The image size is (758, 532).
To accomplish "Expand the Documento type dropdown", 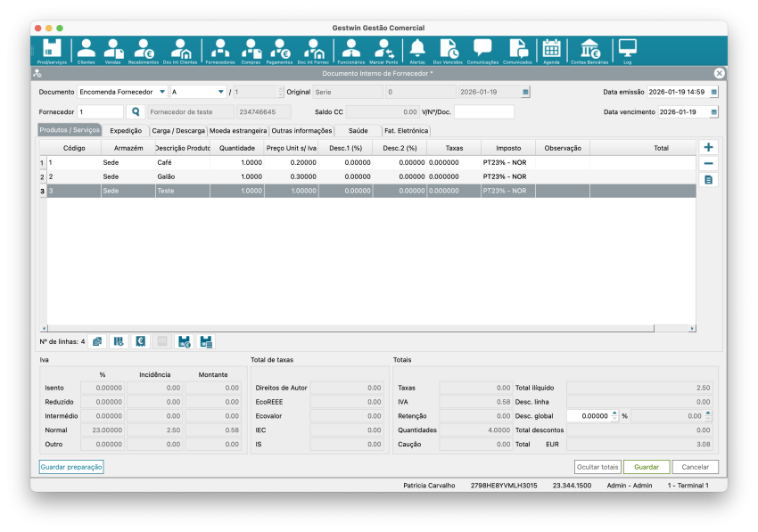I will click(162, 92).
